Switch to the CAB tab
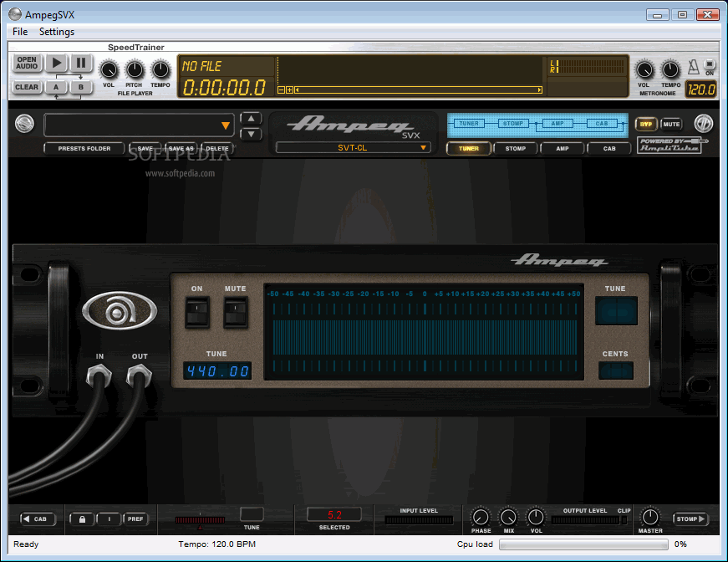The width and height of the screenshot is (728, 562). pyautogui.click(x=609, y=149)
